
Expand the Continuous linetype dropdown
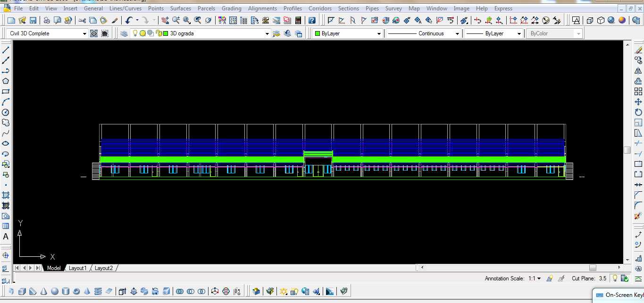point(423,33)
